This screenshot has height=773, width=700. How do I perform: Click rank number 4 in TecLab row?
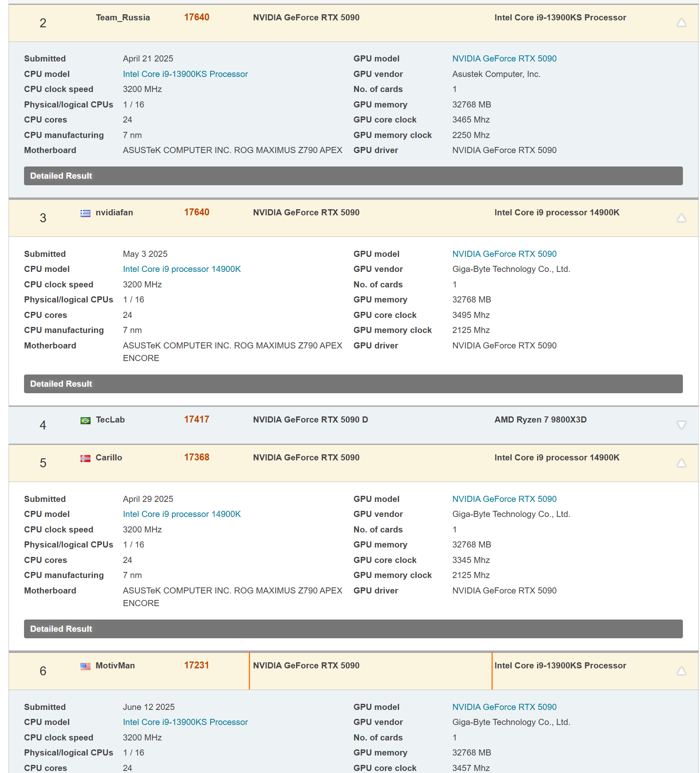(x=43, y=425)
